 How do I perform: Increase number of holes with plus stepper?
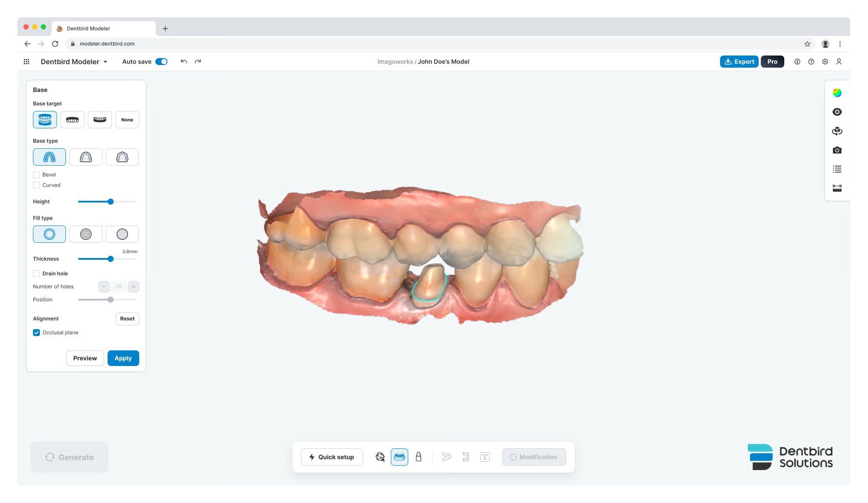pyautogui.click(x=134, y=287)
